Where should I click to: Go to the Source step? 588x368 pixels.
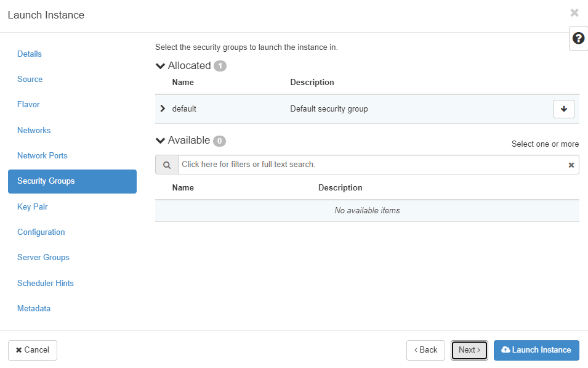click(30, 80)
